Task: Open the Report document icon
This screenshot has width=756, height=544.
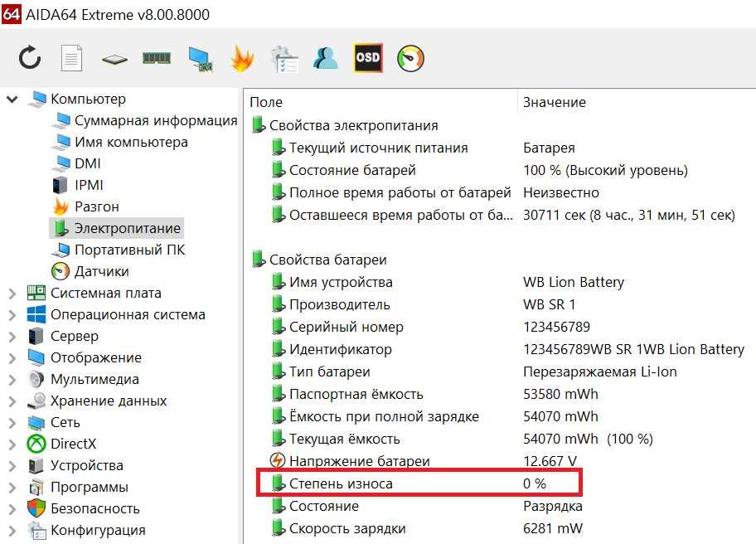Action: [x=72, y=58]
